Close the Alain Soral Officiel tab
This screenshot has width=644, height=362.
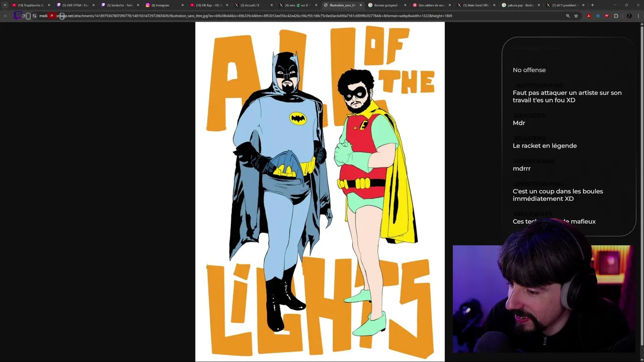point(494,5)
